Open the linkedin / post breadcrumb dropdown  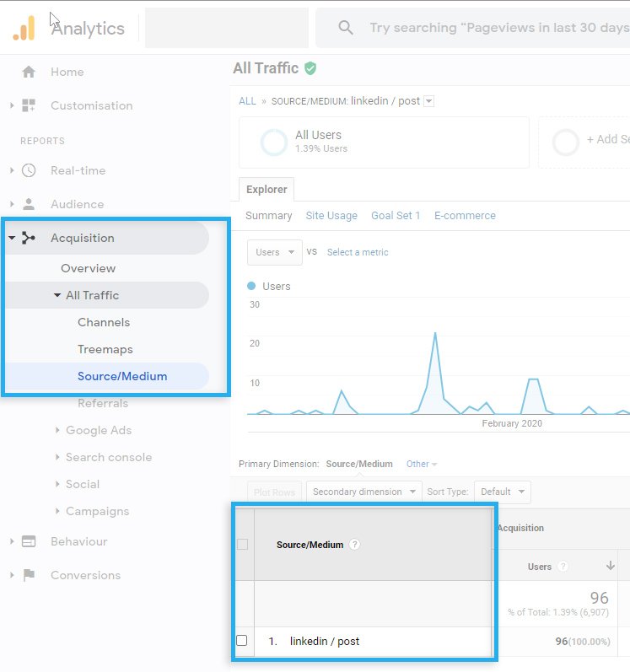coord(428,101)
